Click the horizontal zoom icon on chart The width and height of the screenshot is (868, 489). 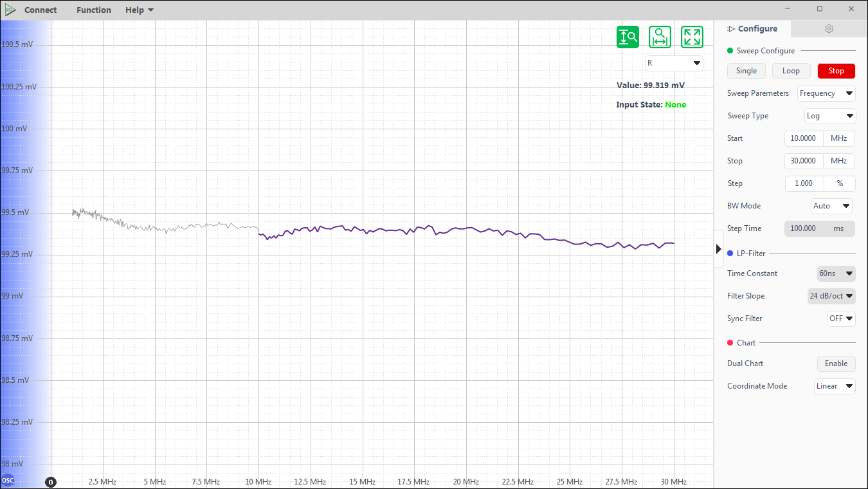[x=660, y=37]
